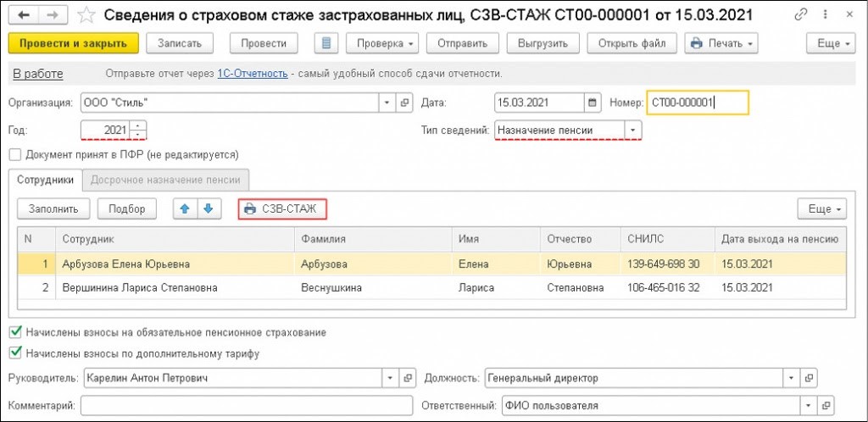Click the back navigation arrow
The image size is (868, 422).
tap(23, 14)
